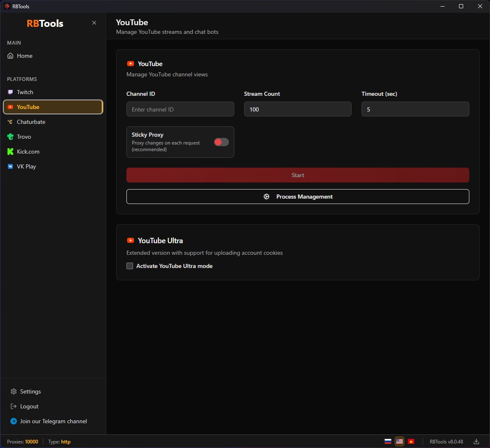This screenshot has width=490, height=448.
Task: Open Settings from the sidebar
Action: click(30, 391)
